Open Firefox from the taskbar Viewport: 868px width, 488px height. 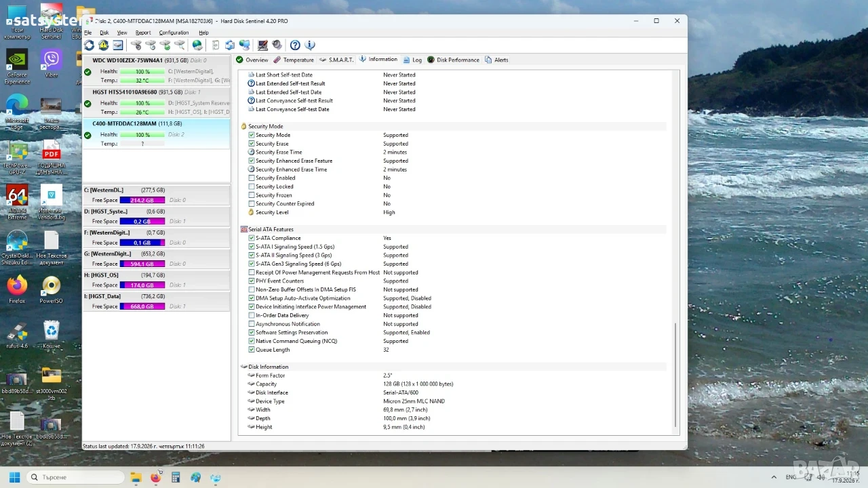click(x=155, y=477)
